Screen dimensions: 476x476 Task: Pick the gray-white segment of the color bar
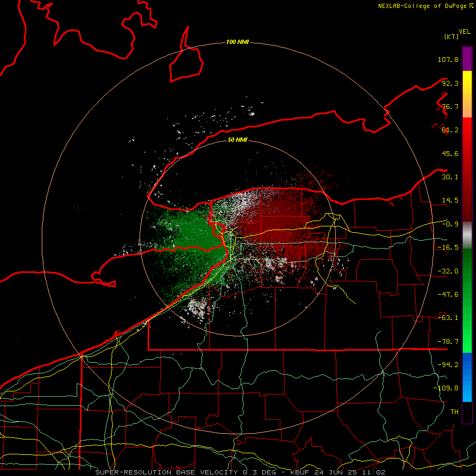click(x=467, y=235)
